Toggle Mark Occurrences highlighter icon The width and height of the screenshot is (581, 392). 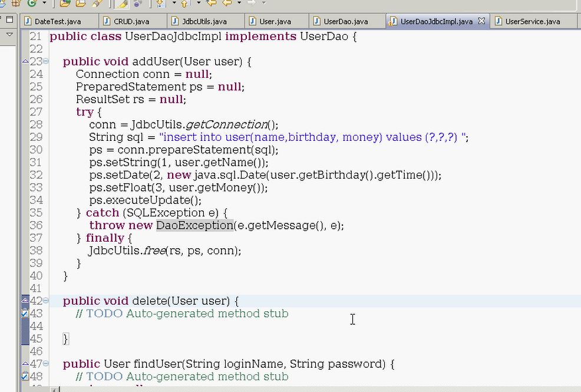[121, 4]
